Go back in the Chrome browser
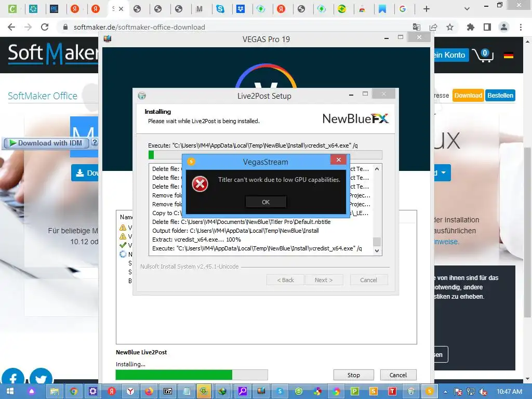Image resolution: width=532 pixels, height=399 pixels. [x=11, y=27]
